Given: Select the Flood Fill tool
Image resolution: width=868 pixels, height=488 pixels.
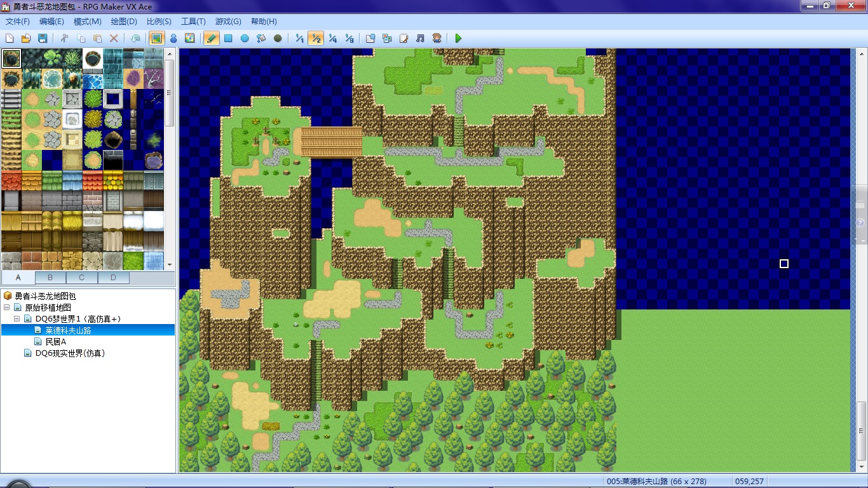Looking at the screenshot, I should 261,38.
